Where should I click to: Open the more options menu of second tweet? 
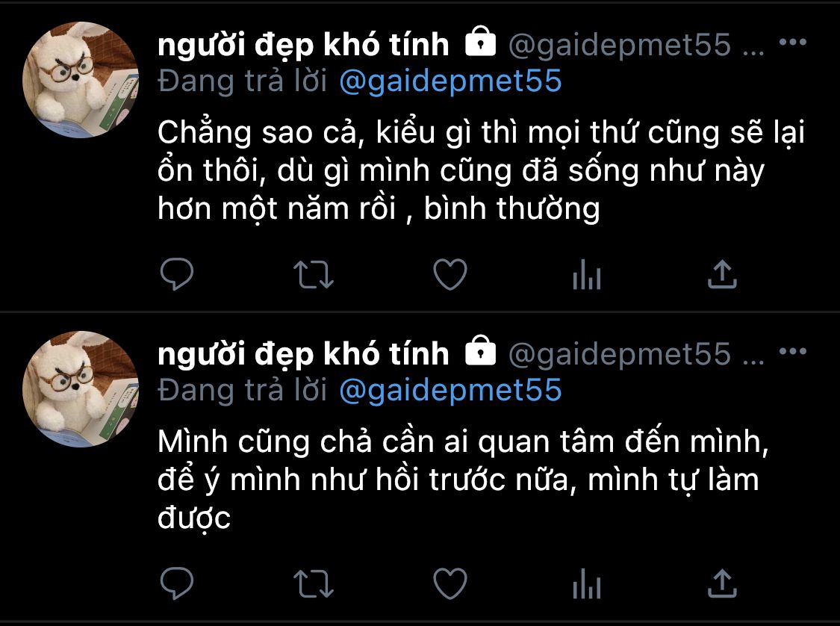click(x=793, y=351)
